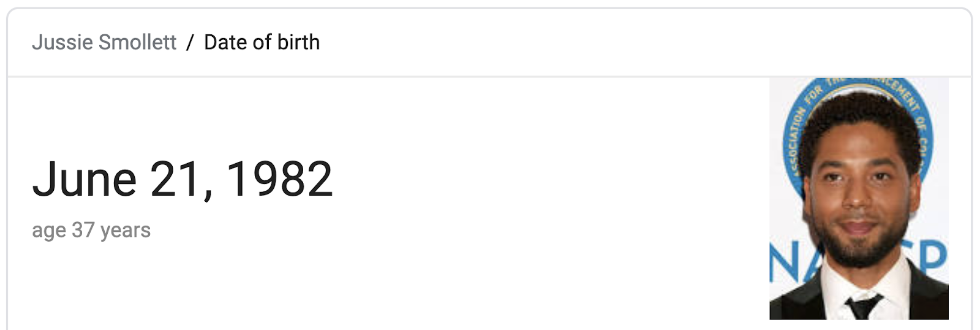Click the word "June" in the date
The height and width of the screenshot is (330, 980).
85,179
